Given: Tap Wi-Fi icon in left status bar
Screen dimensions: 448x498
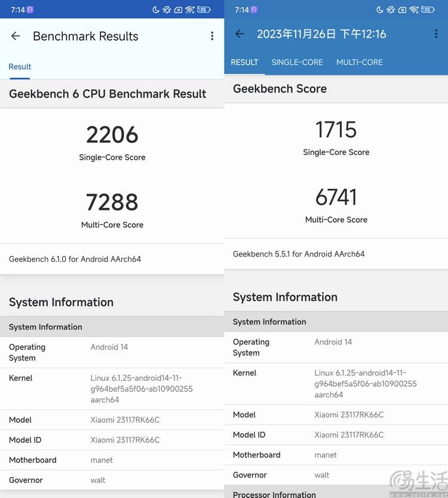Looking at the screenshot, I should (190, 10).
